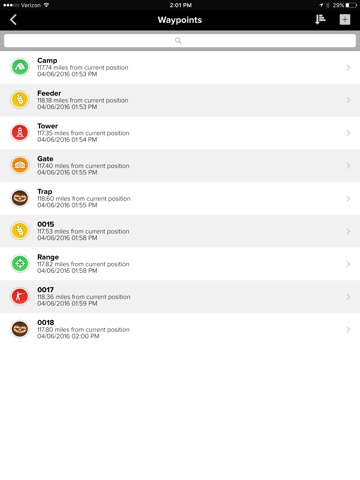360x480 pixels.
Task: Add a new waypoint with plus icon
Action: point(345,20)
